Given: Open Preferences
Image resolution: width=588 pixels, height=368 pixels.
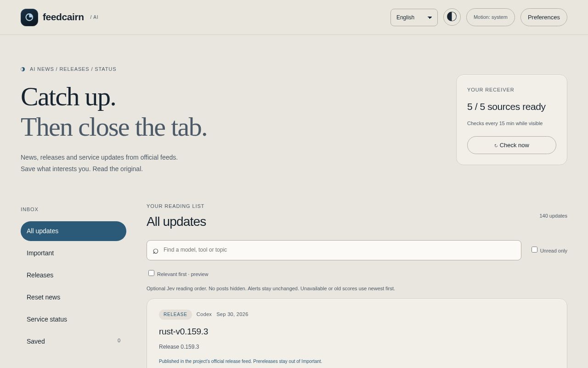Looking at the screenshot, I should 544,17.
